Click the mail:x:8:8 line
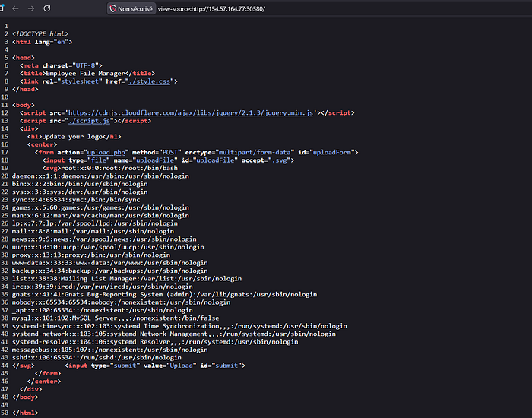Viewport: 532px width, 418px height. 93,231
